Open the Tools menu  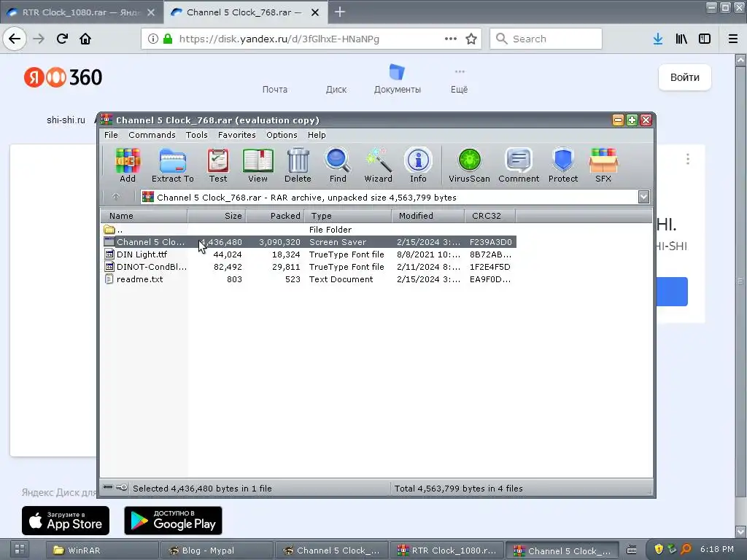(197, 135)
